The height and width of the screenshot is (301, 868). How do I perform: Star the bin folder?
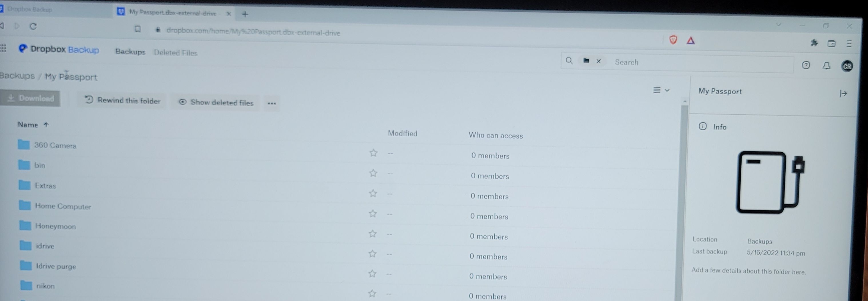373,173
